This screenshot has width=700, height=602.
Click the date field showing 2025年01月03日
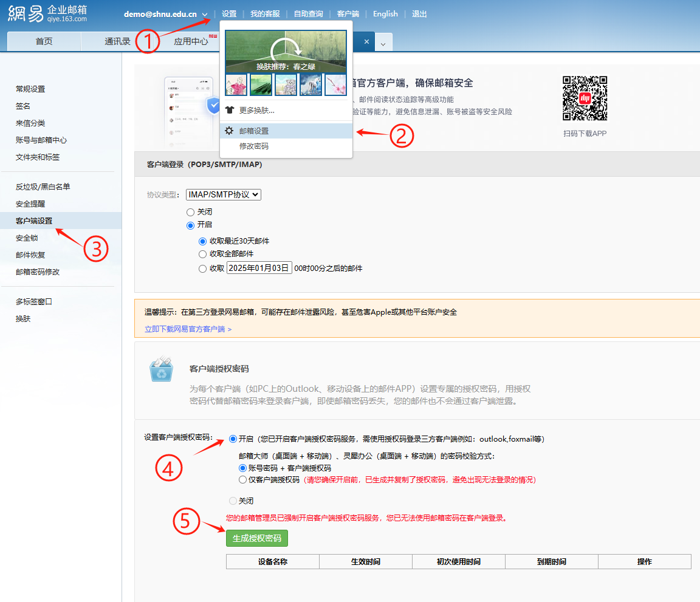tap(259, 269)
